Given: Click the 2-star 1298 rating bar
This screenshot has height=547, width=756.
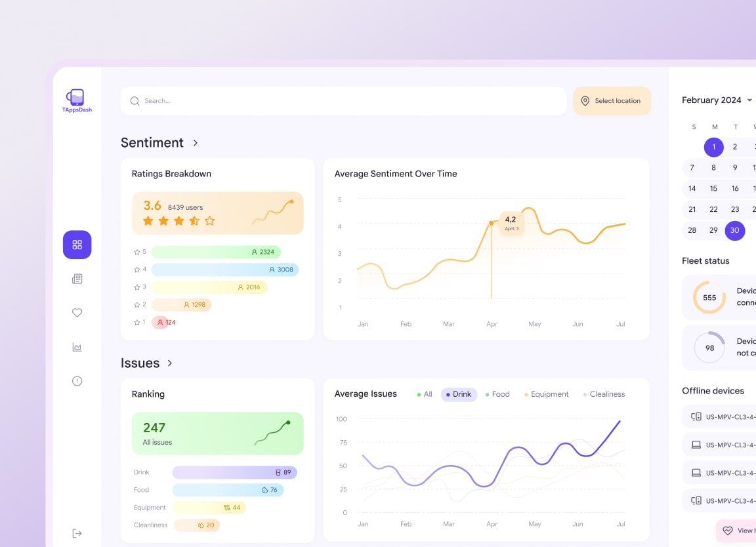Looking at the screenshot, I should pos(181,305).
